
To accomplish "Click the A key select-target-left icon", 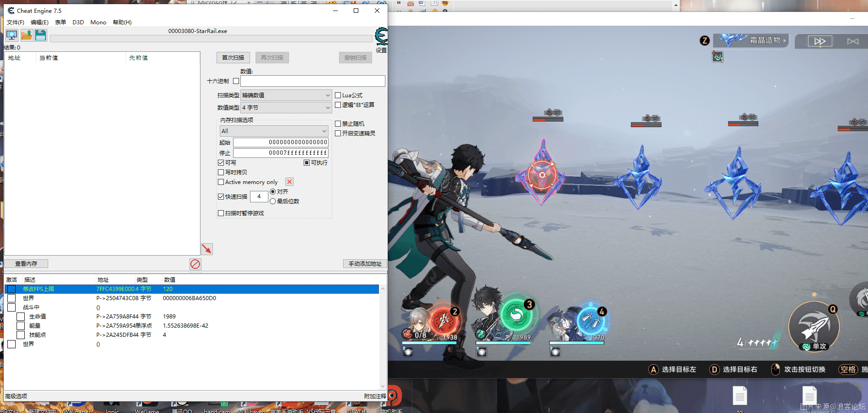I will [654, 369].
